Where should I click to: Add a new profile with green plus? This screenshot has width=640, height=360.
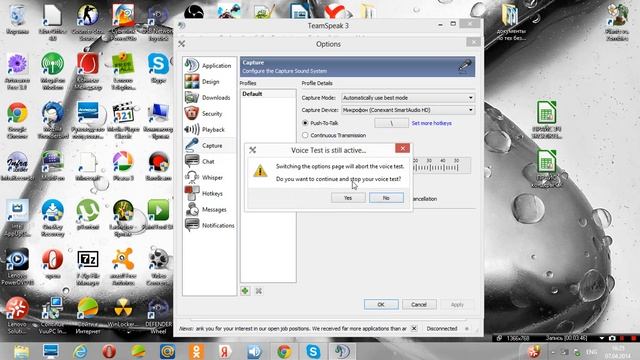coord(245,291)
